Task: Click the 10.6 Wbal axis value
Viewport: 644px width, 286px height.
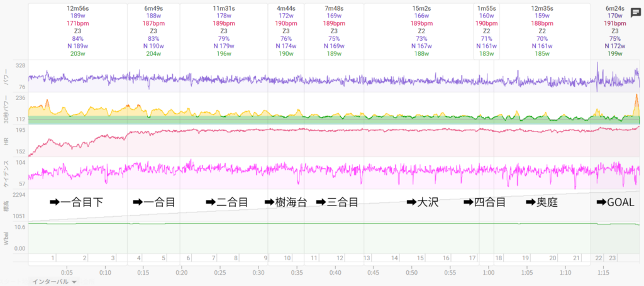Action: [x=20, y=227]
